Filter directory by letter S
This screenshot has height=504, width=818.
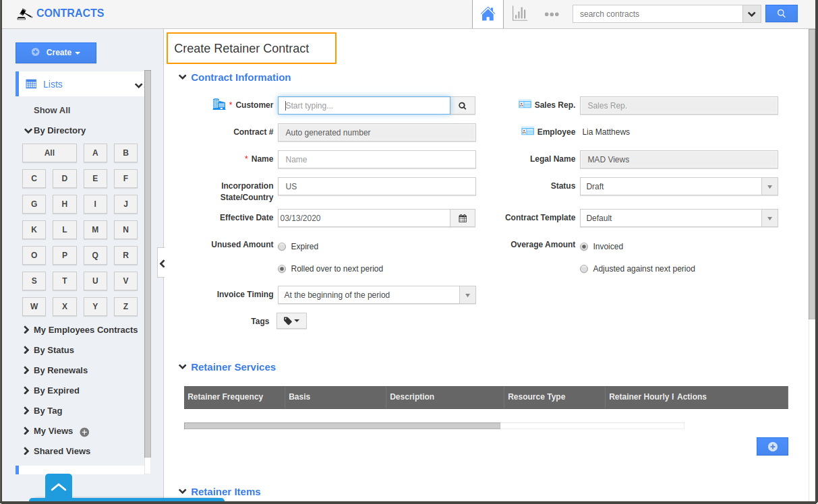click(34, 281)
